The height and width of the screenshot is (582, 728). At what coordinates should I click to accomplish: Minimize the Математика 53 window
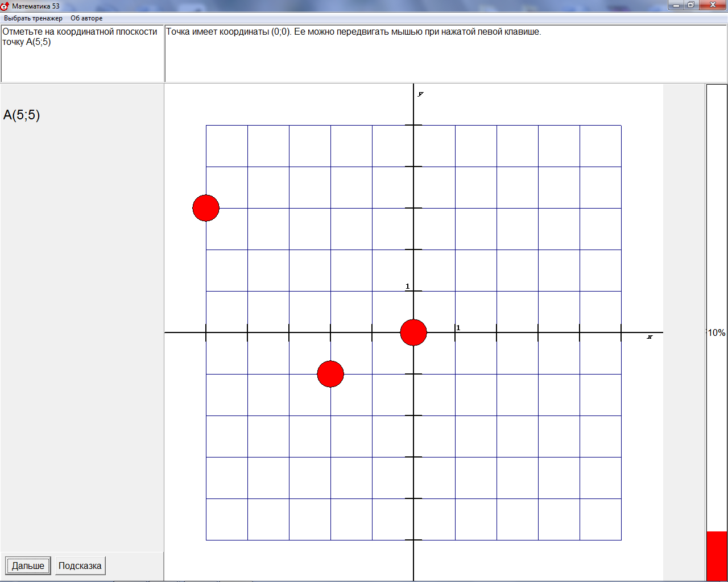point(676,5)
